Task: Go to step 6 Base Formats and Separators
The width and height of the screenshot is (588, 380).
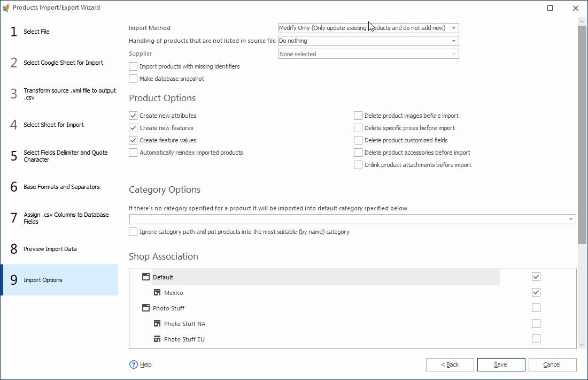Action: tap(60, 187)
